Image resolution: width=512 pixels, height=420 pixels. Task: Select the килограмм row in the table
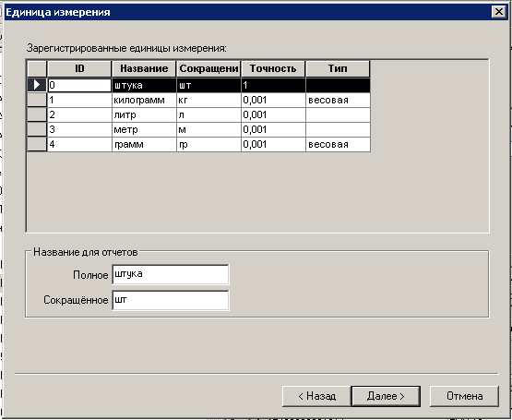click(x=208, y=100)
